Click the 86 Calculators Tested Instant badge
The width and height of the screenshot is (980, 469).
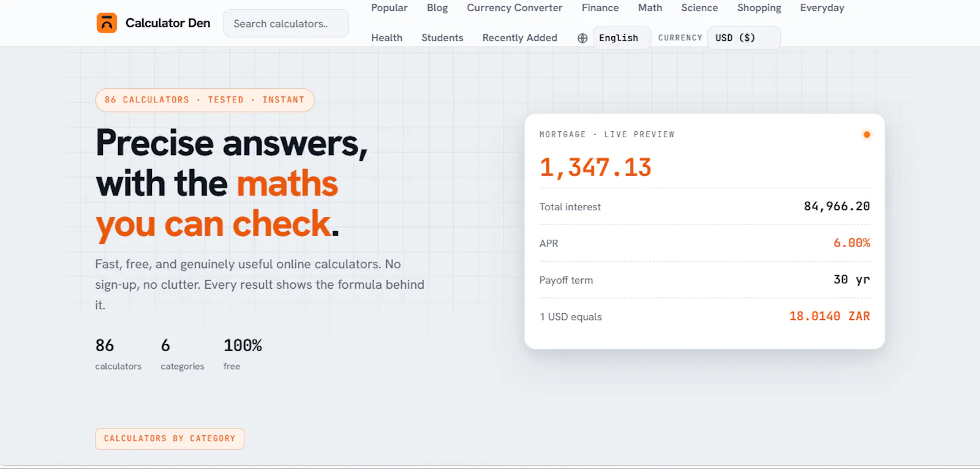coord(205,100)
